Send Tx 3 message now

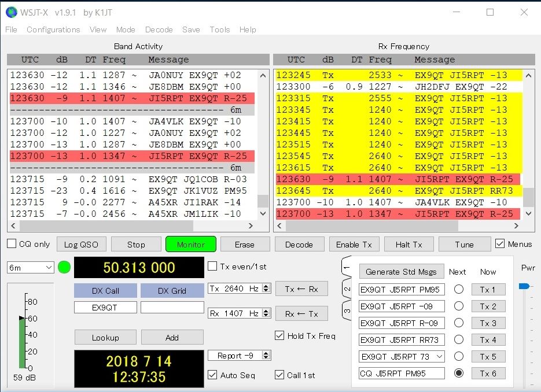click(x=488, y=323)
